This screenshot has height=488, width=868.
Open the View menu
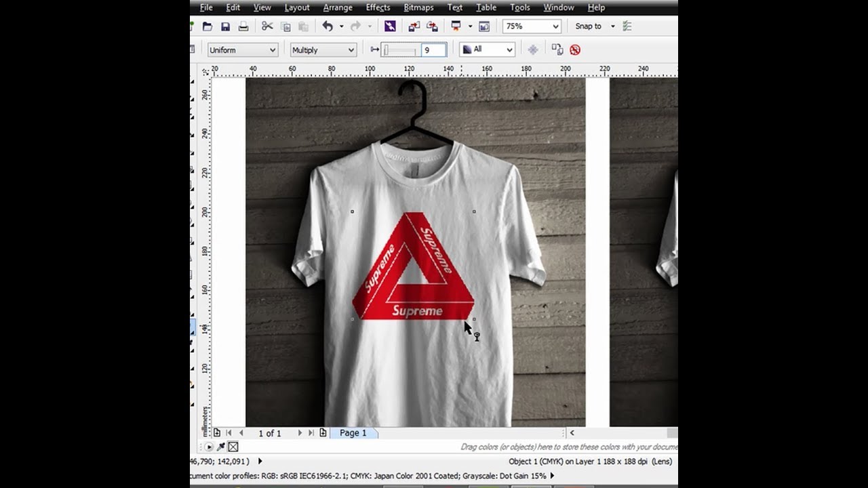262,7
